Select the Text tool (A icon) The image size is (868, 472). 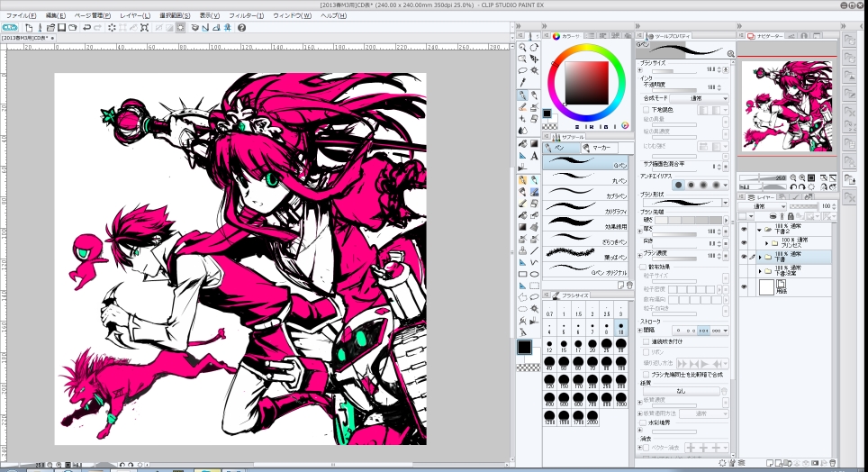click(534, 156)
